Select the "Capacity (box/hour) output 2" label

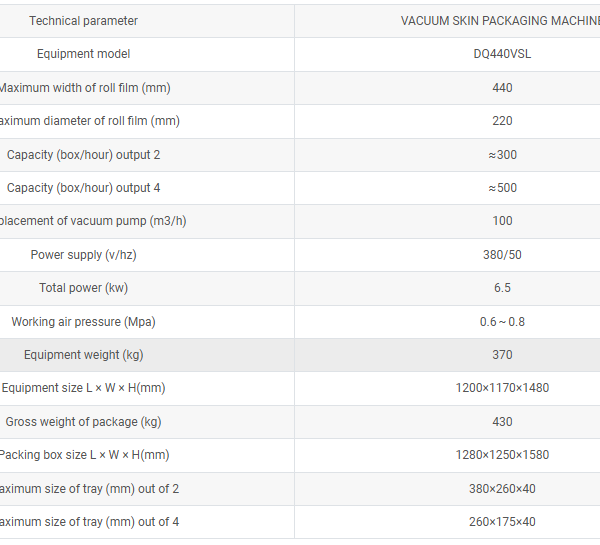[x=84, y=155]
